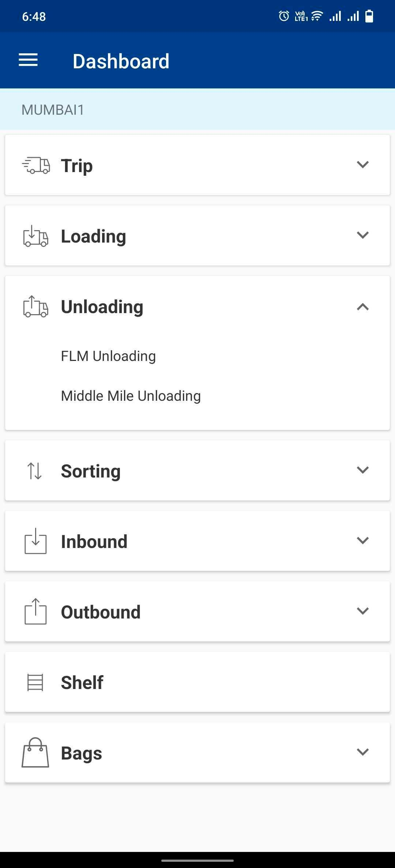
Task: Expand the Trip section chevron
Action: click(x=362, y=164)
